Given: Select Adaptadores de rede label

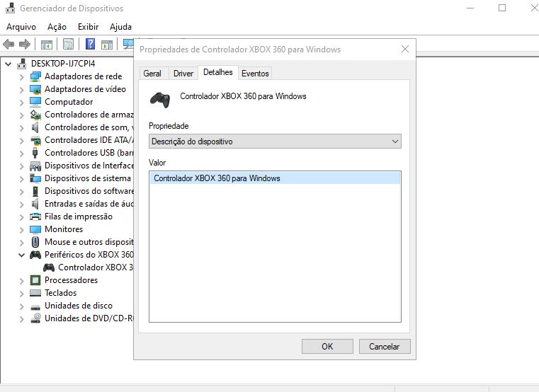Looking at the screenshot, I should (83, 76).
